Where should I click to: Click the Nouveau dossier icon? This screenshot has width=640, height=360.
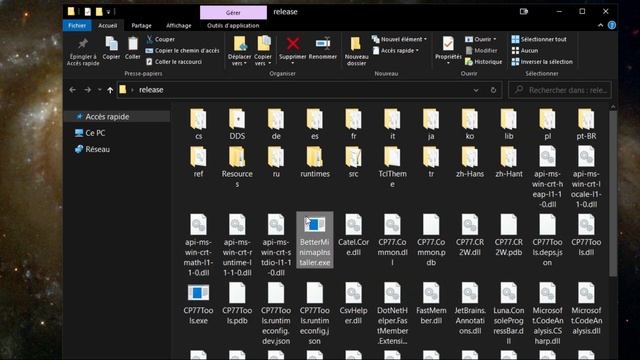tap(356, 51)
